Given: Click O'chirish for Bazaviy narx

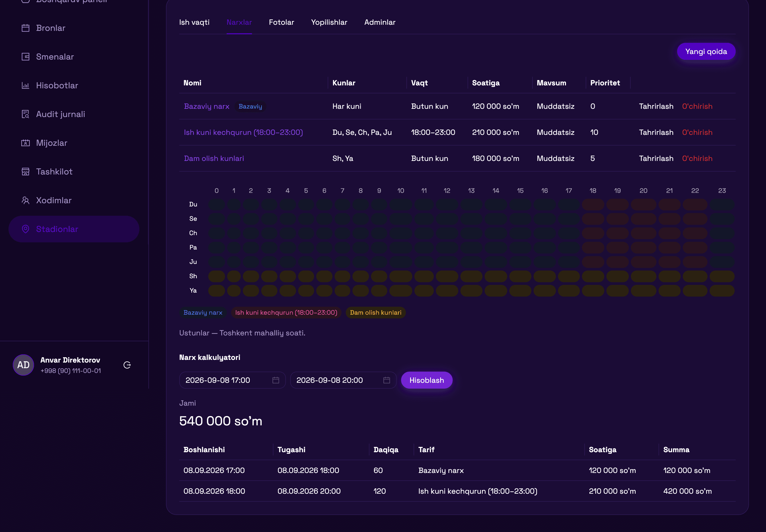Looking at the screenshot, I should (697, 106).
